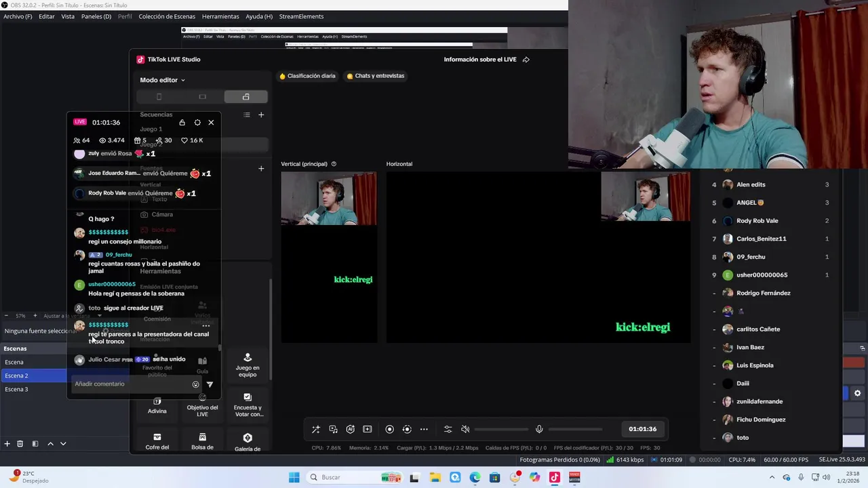Open the three-dots more options in bottom toolbar
This screenshot has width=868, height=488.
pos(424,429)
